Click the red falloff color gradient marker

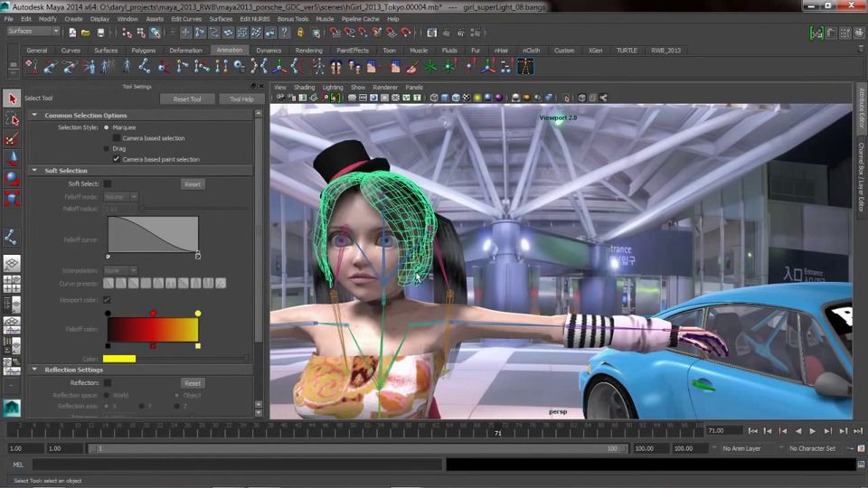click(x=153, y=314)
